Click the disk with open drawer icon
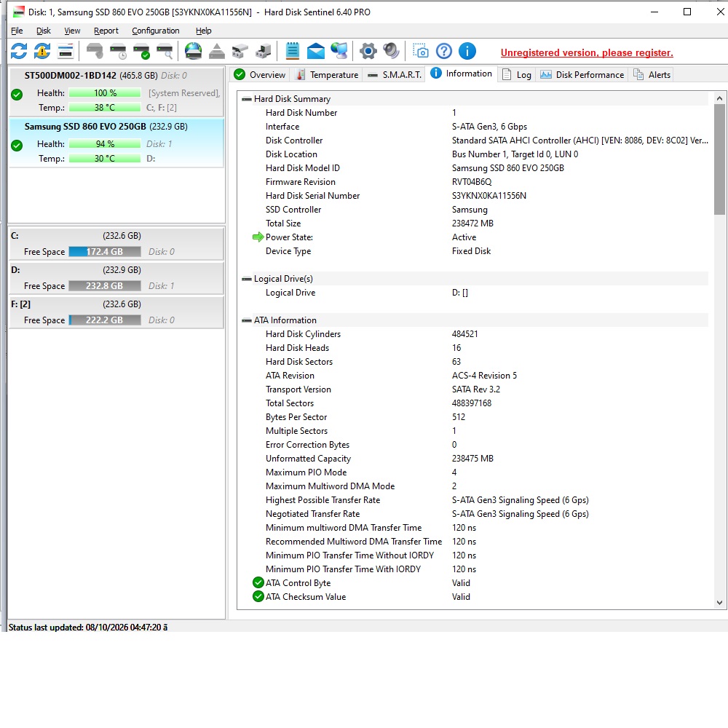The width and height of the screenshot is (728, 728). pos(240,51)
